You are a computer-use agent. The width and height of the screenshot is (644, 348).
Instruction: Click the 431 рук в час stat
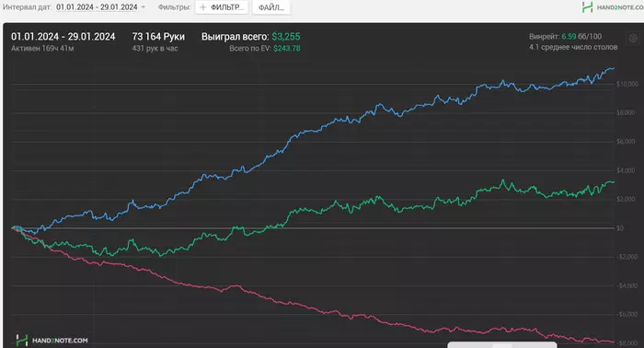tap(155, 49)
